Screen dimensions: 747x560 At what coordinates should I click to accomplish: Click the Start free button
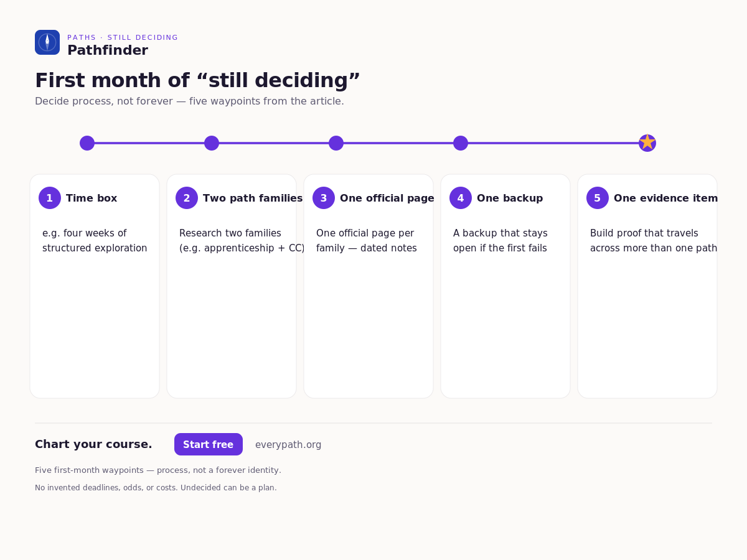point(209,444)
